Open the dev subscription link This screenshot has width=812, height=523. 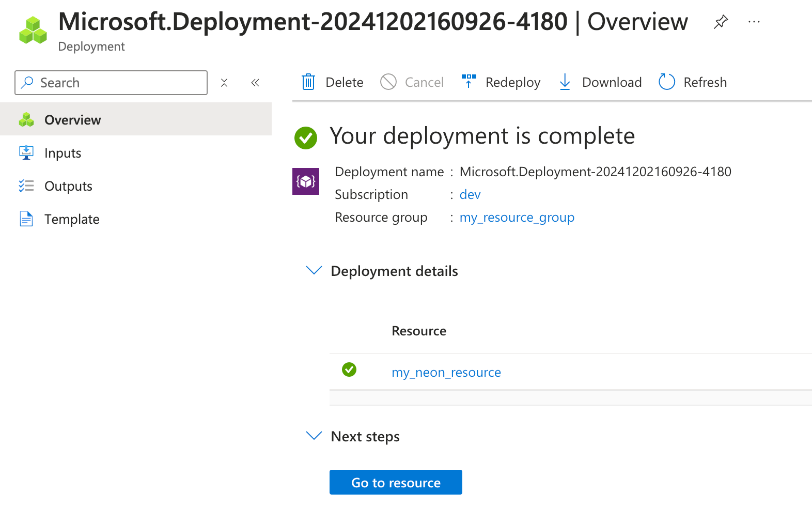click(470, 195)
